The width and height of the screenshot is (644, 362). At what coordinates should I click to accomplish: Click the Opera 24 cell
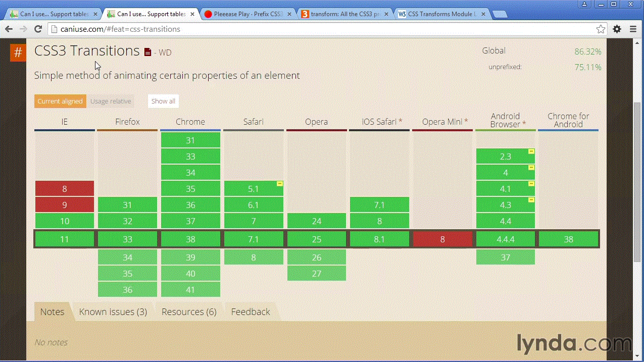coord(317,221)
